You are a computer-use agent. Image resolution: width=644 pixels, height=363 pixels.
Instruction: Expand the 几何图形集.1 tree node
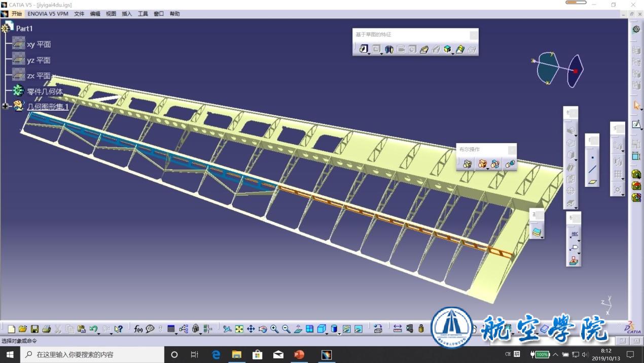[x=6, y=106]
